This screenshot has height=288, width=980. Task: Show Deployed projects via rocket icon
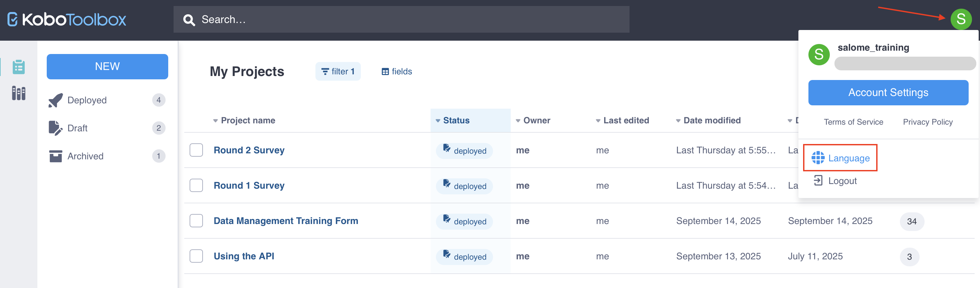55,100
